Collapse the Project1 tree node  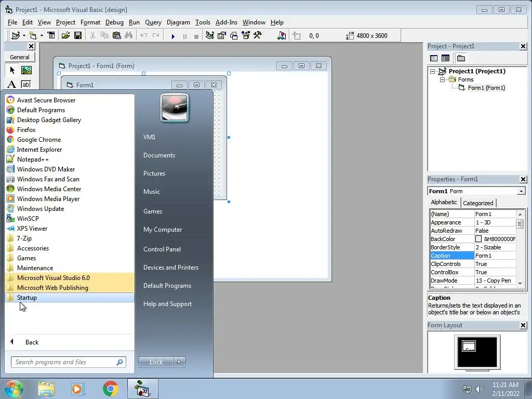click(x=433, y=71)
